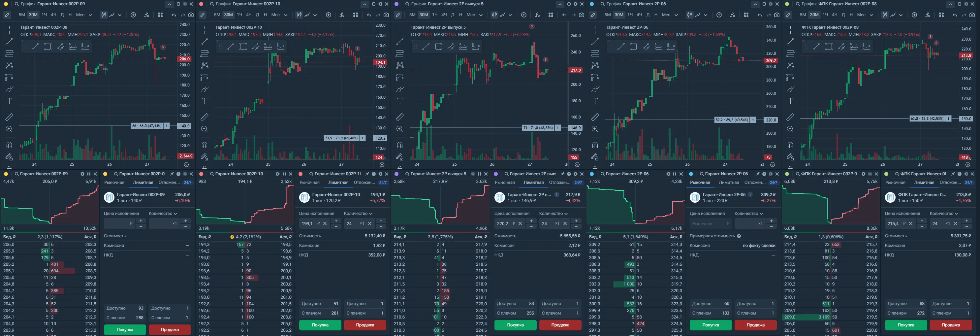Viewport: 980px width, 336px height.
Task: Open settings gear of the 002P-10 order book
Action: pyautogui.click(x=277, y=174)
